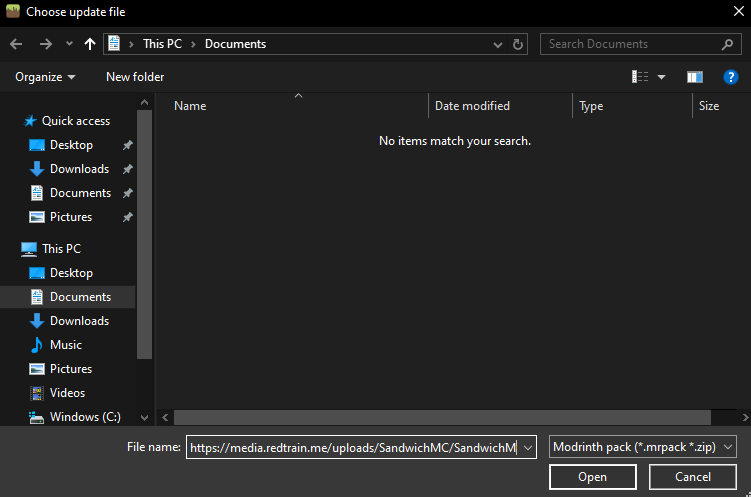This screenshot has width=751, height=497.
Task: Click the Quick access star icon
Action: click(x=30, y=121)
